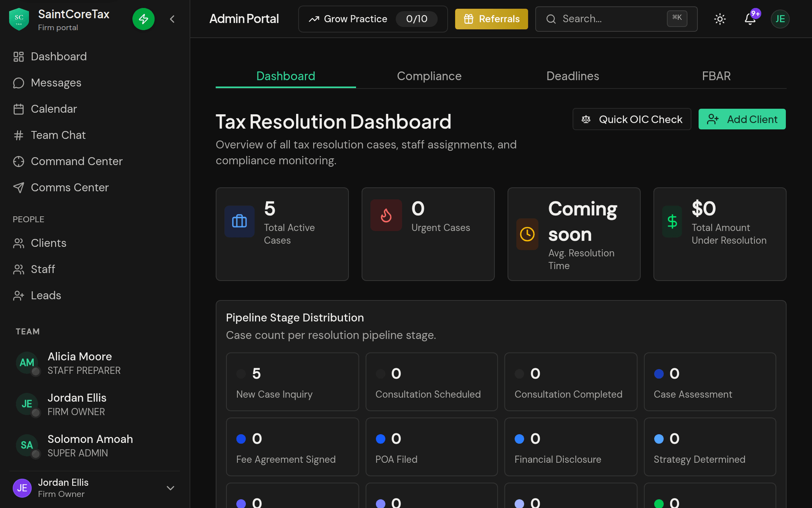This screenshot has height=508, width=812.
Task: Click the scales icon on Quick OIC Check
Action: (586, 119)
